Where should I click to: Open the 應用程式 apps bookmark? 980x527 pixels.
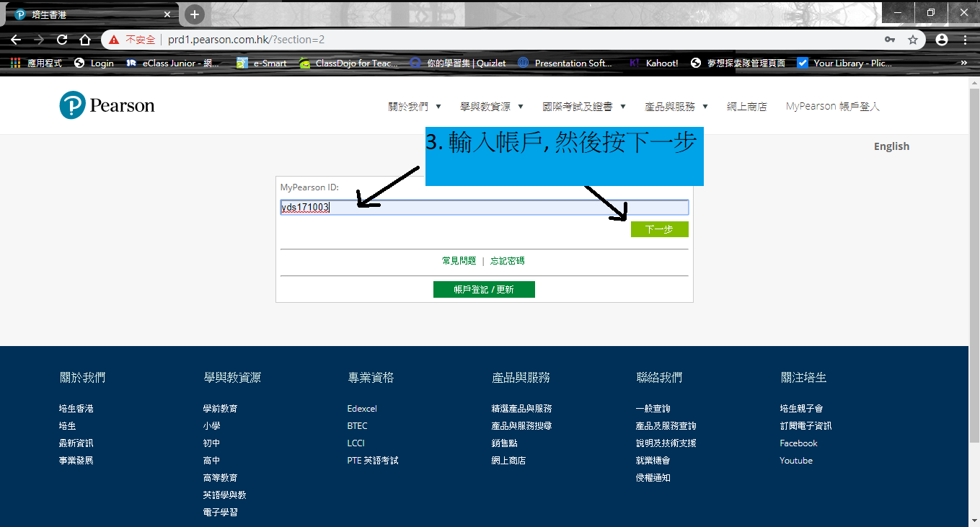point(36,63)
